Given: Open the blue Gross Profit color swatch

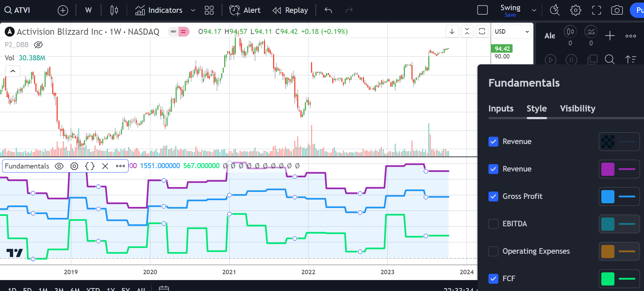Looking at the screenshot, I should pos(608,197).
